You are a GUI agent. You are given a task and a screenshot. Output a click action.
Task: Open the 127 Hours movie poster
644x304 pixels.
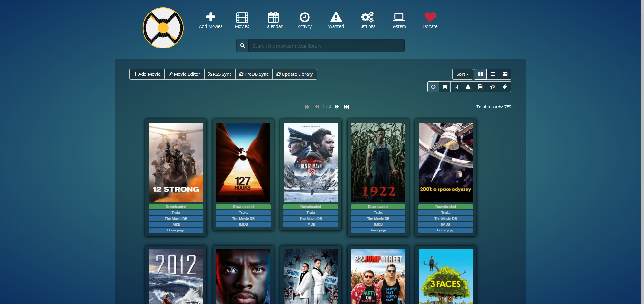pos(243,162)
